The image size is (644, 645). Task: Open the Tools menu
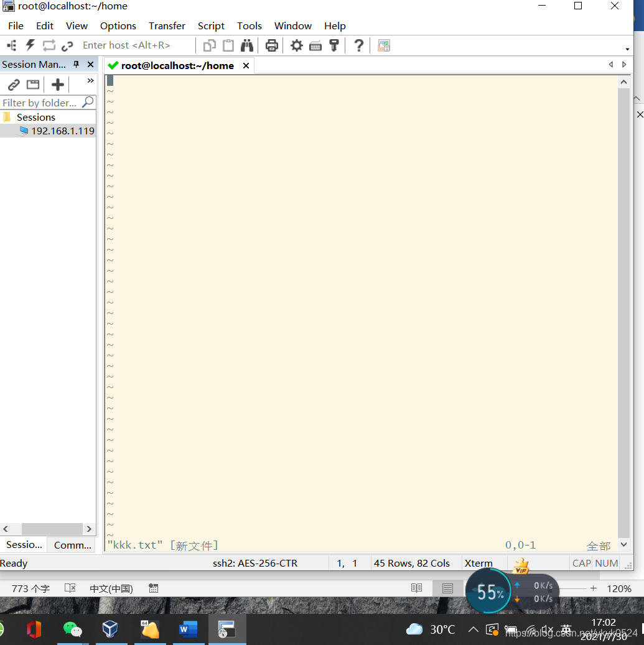(250, 26)
